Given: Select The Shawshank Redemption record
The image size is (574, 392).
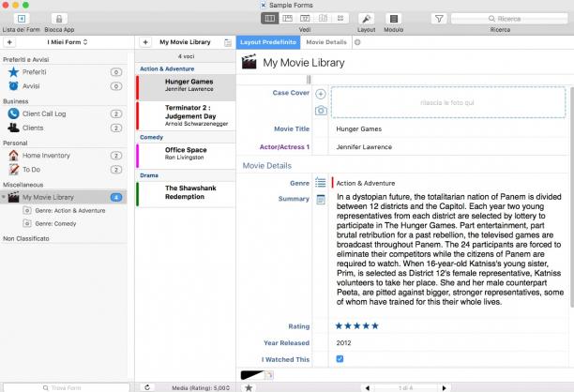Looking at the screenshot, I should click(x=186, y=194).
